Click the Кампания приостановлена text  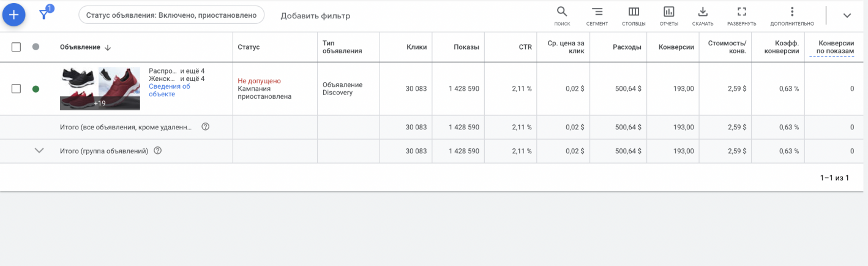click(x=264, y=93)
